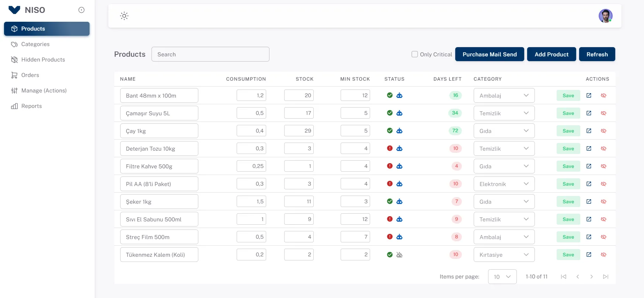Expand category dropdown for Çamaşır Suyu 5L

point(504,113)
